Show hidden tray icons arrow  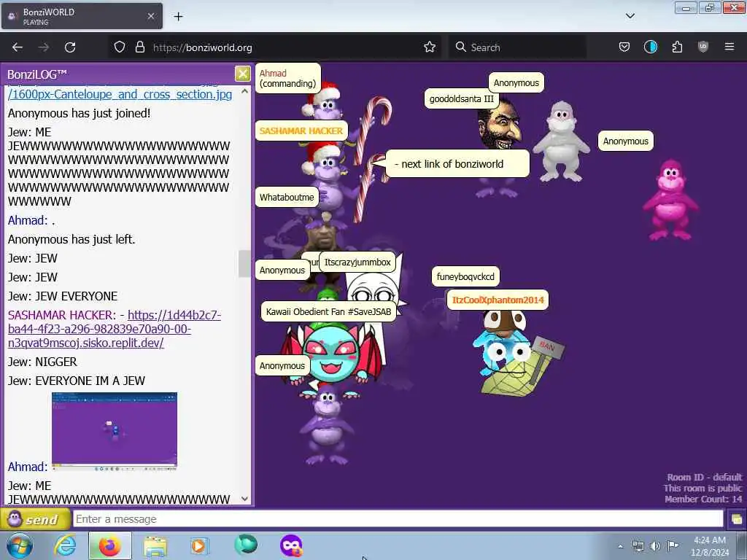point(620,546)
